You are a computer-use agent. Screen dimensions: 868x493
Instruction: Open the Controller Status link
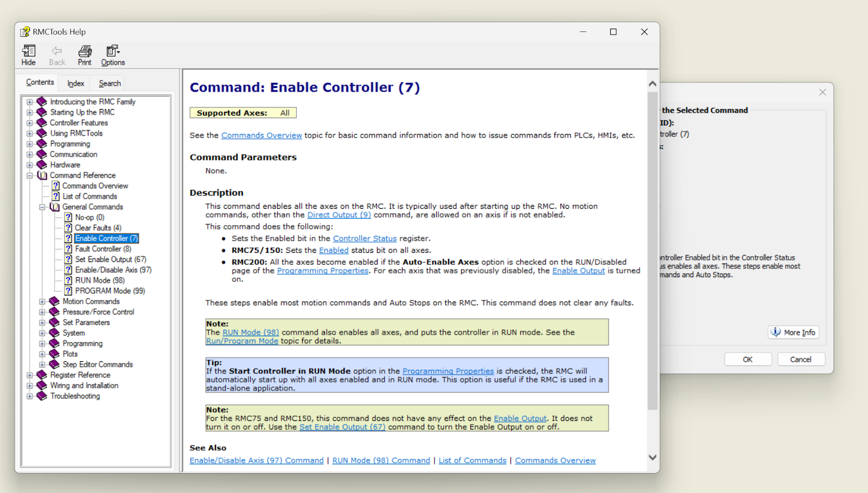pyautogui.click(x=365, y=239)
